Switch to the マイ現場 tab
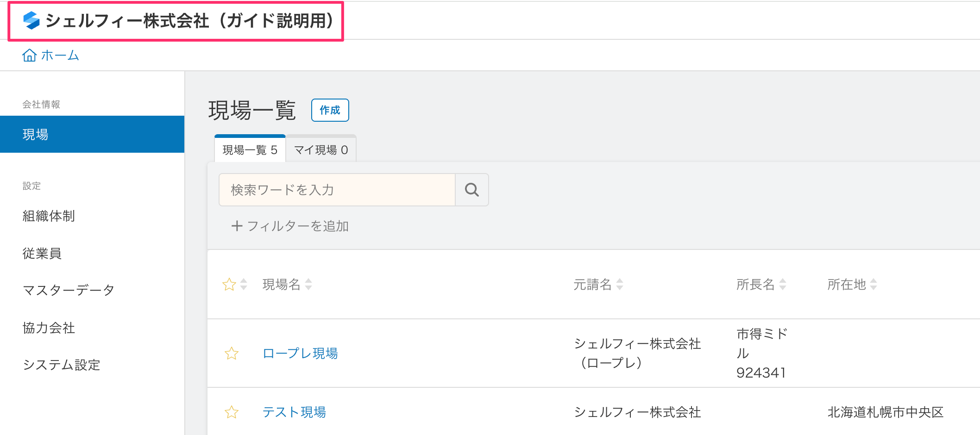Viewport: 980px width, 435px height. pos(321,150)
